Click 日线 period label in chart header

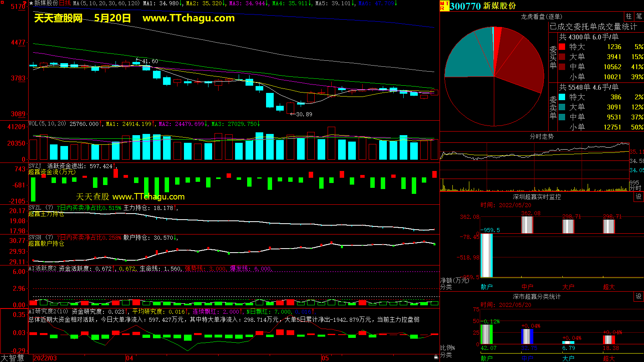(x=65, y=3)
